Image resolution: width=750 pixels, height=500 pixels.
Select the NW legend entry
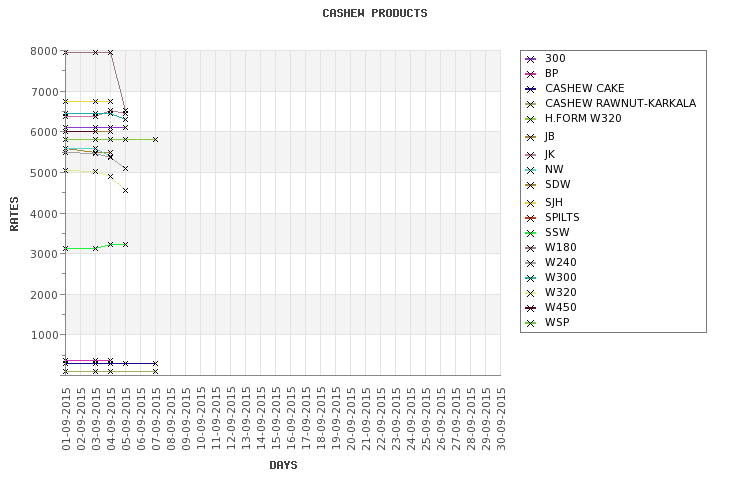click(544, 169)
